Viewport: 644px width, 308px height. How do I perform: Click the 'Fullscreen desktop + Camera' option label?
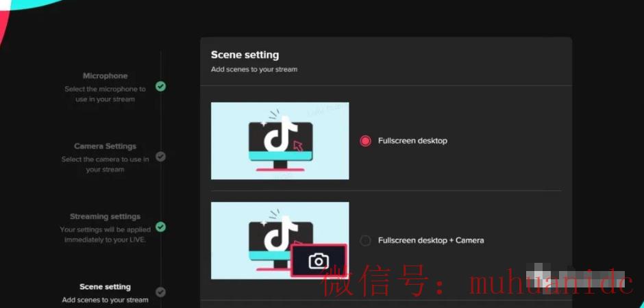click(431, 240)
